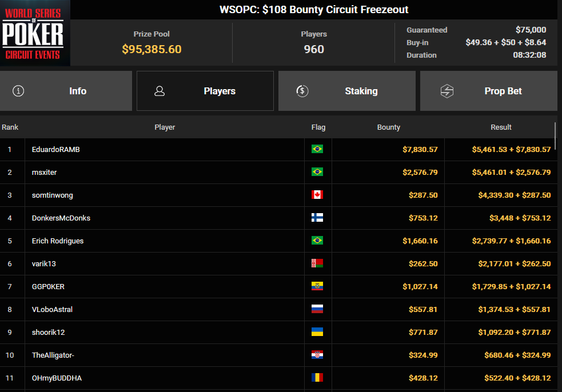Image resolution: width=562 pixels, height=392 pixels.
Task: Click rank number 10 cell
Action: [x=10, y=355]
